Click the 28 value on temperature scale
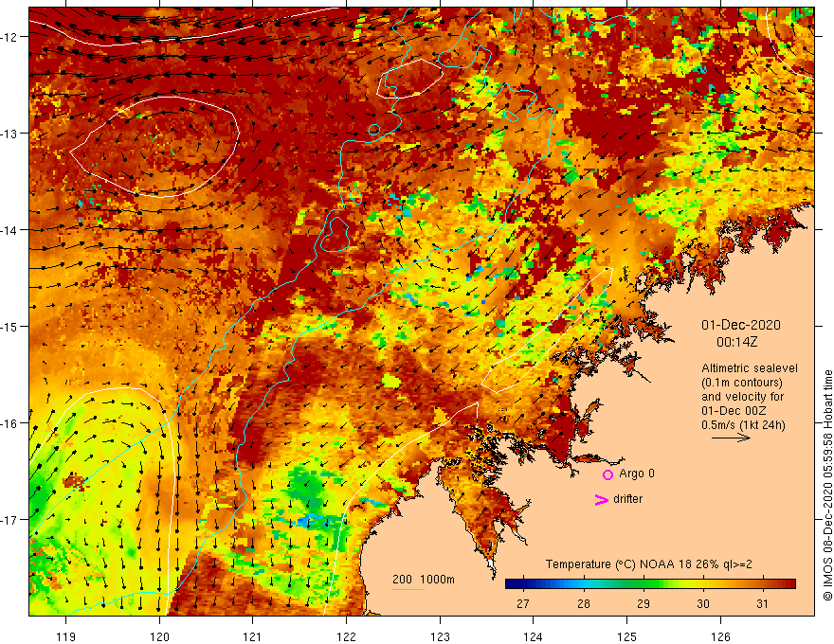The height and width of the screenshot is (644, 834). (x=584, y=603)
